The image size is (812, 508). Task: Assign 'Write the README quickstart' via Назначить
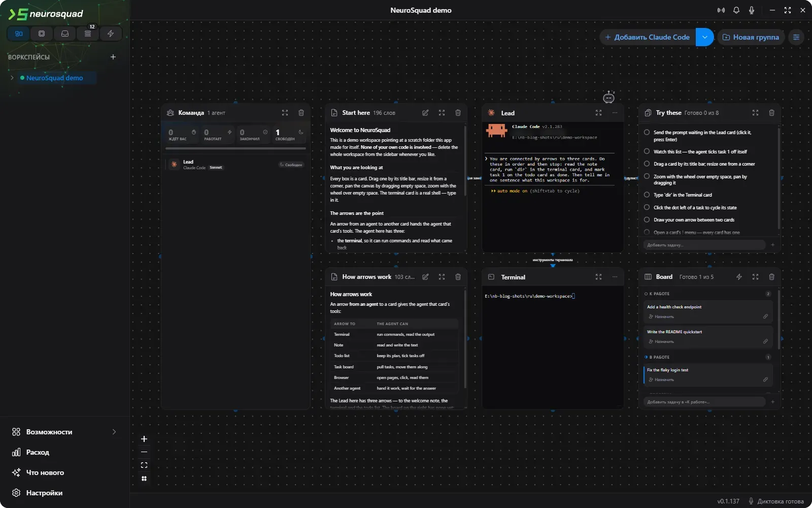click(x=661, y=341)
